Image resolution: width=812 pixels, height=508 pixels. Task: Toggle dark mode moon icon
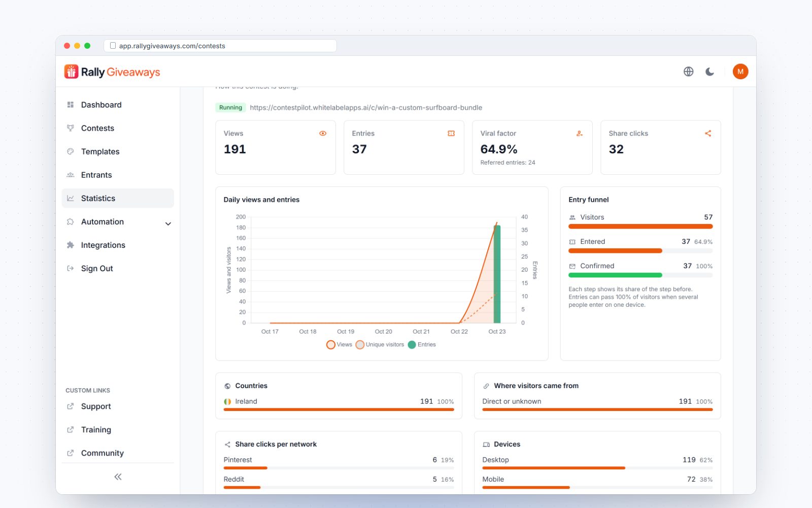[x=710, y=72]
